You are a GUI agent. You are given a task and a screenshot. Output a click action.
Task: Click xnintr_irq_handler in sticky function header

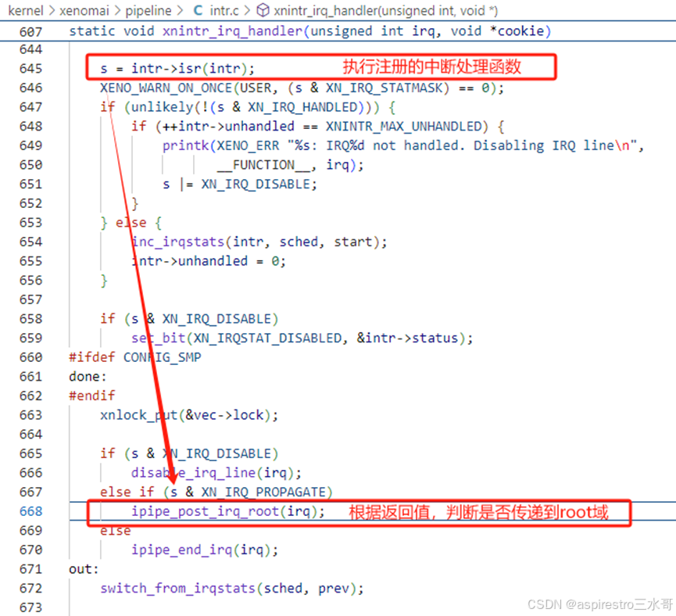232,31
